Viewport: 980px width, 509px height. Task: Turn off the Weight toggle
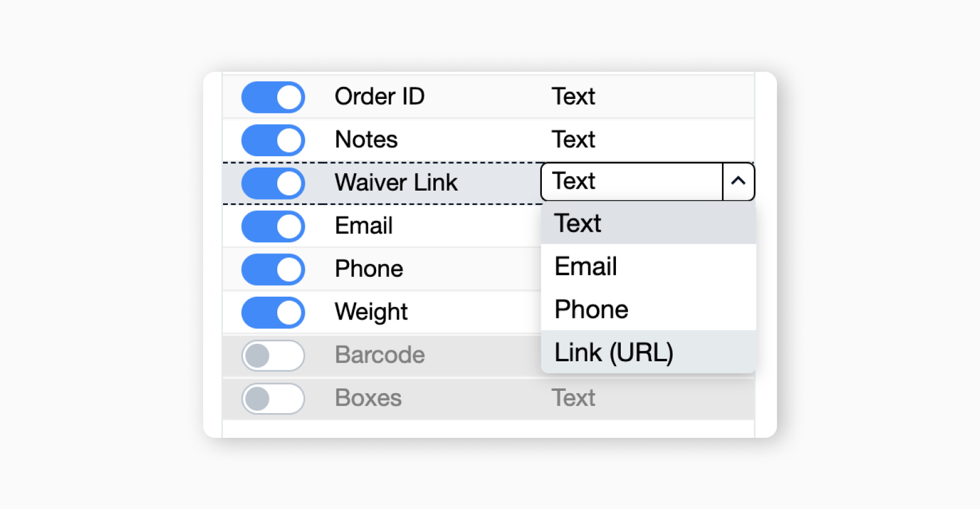tap(273, 312)
